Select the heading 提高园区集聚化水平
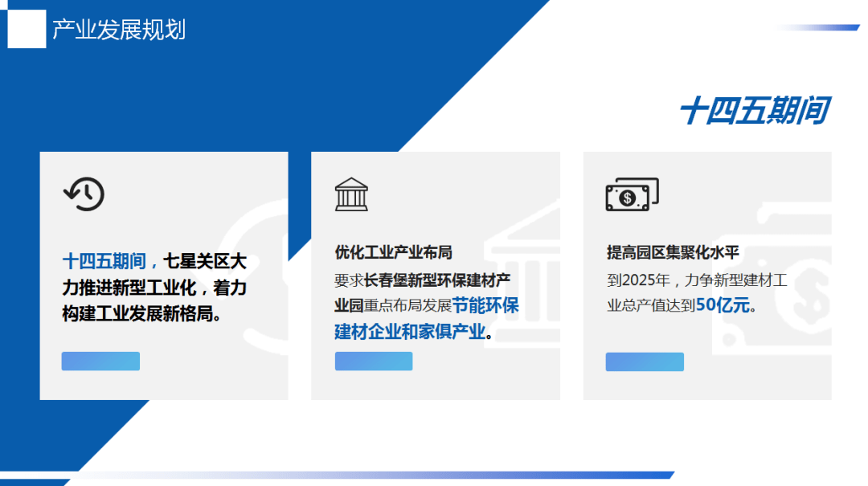868x486 pixels. [674, 252]
